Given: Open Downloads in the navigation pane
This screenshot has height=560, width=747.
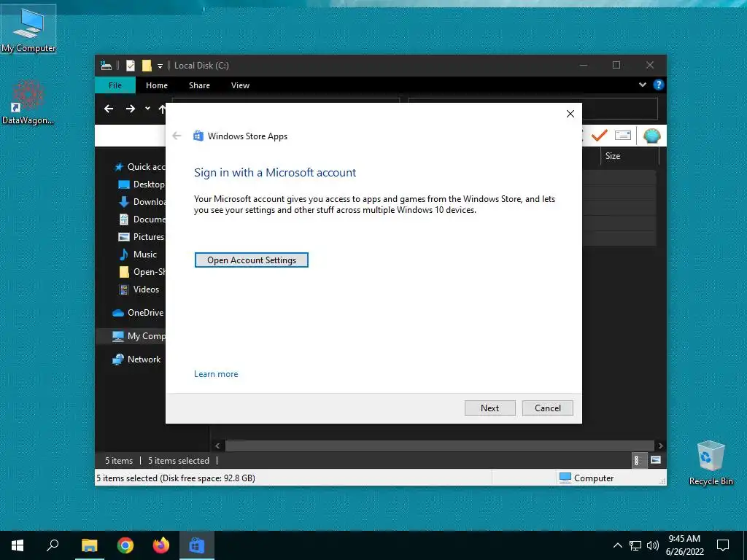Looking at the screenshot, I should point(142,202).
